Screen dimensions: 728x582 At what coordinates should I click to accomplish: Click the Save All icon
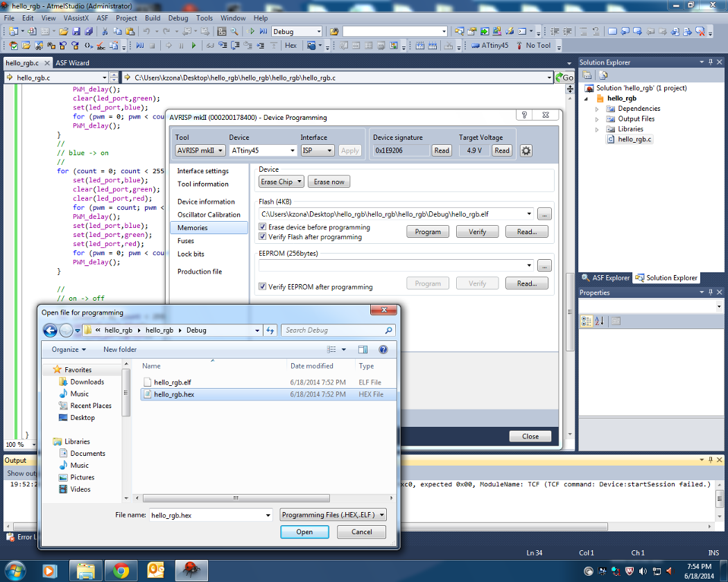[88, 31]
